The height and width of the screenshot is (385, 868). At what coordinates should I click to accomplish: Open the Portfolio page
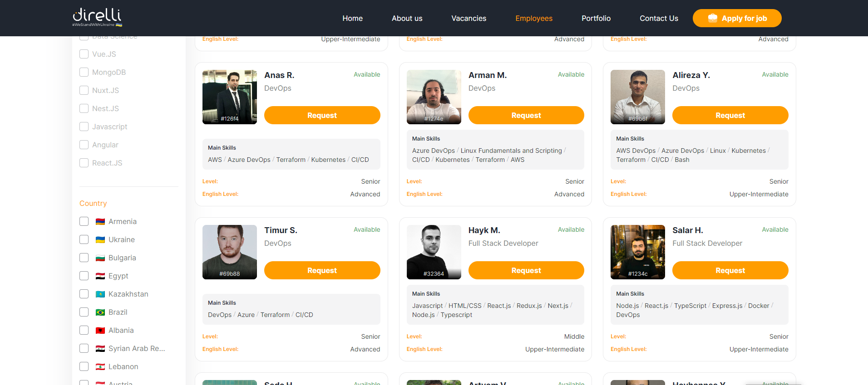click(x=596, y=18)
